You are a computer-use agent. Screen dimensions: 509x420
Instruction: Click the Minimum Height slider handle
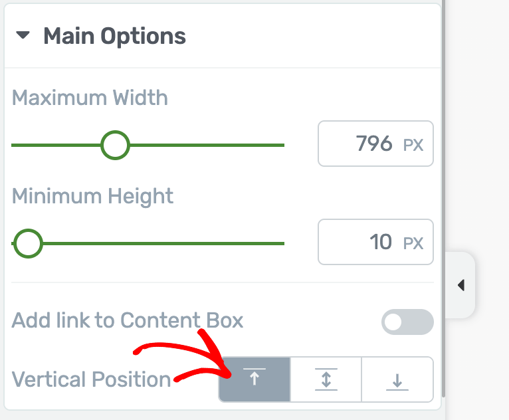point(29,243)
